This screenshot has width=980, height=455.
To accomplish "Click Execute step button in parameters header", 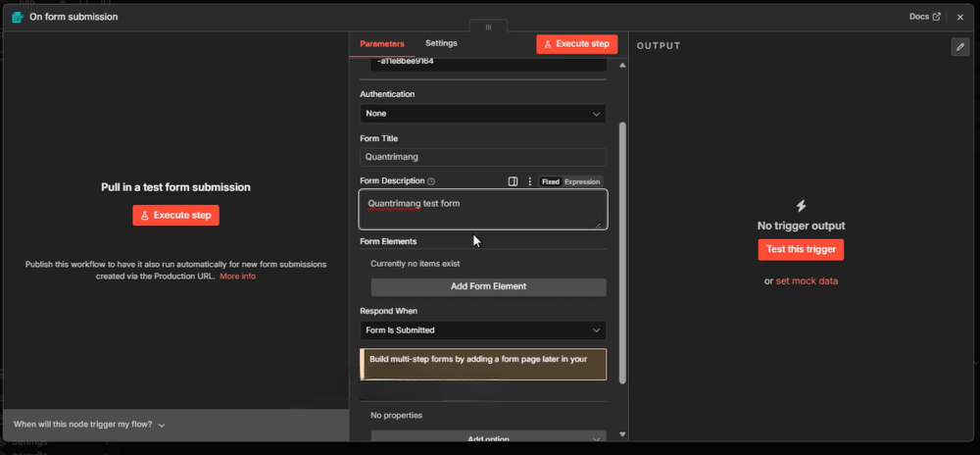I will pos(577,44).
